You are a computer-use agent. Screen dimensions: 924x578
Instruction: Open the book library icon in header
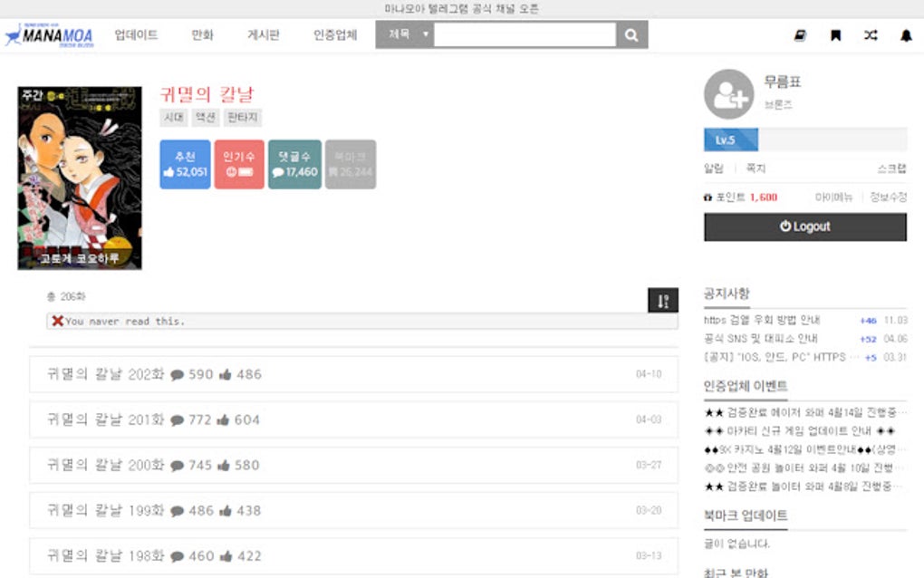[800, 35]
